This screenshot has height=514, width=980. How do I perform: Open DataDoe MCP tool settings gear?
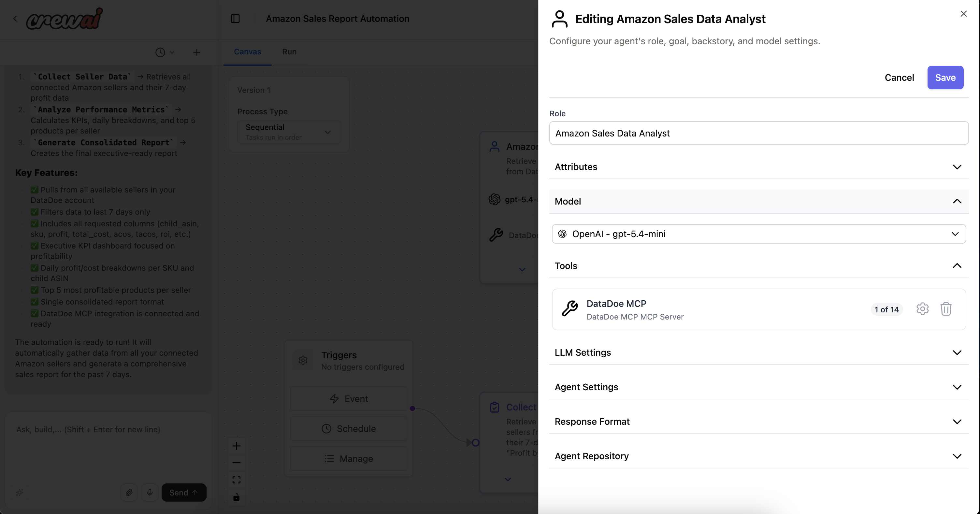[x=922, y=309]
